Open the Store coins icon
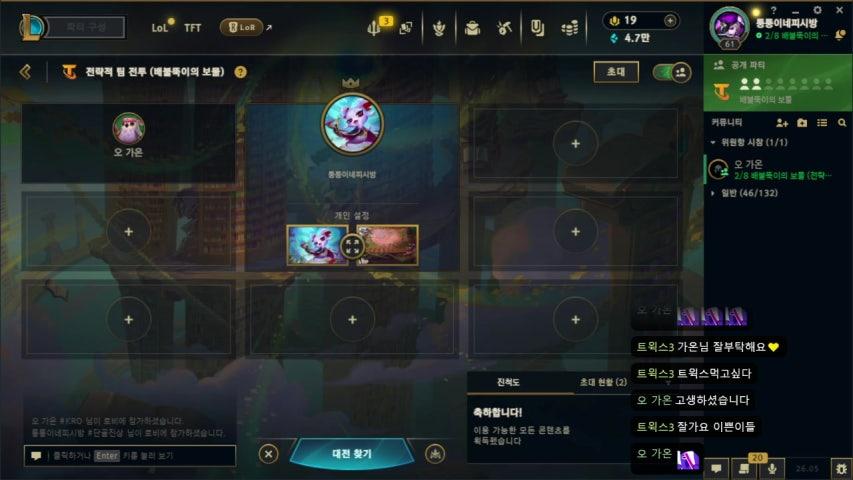Image resolution: width=853 pixels, height=480 pixels. tap(569, 28)
